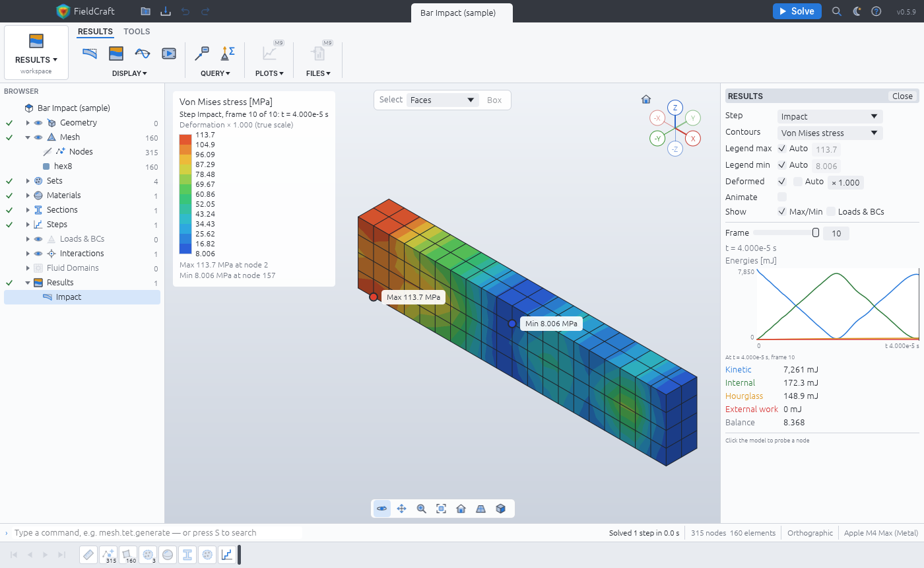This screenshot has height=568, width=924.
Task: Open the QUERY menu
Action: 215,73
